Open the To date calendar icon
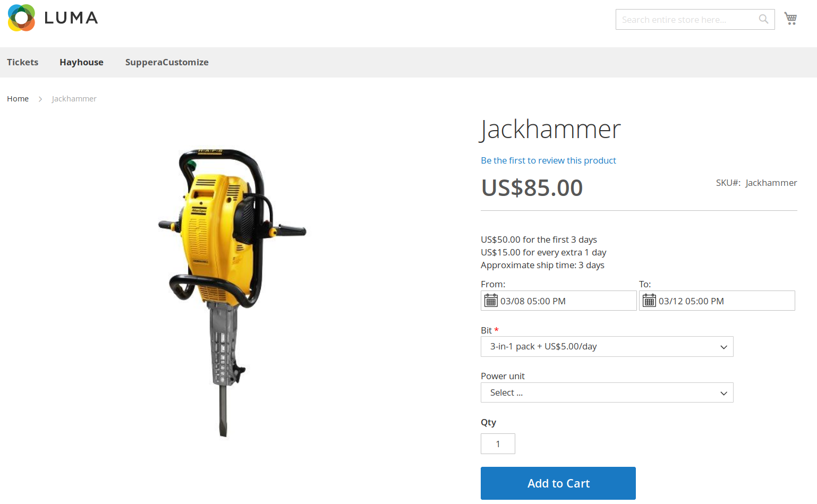The image size is (817, 504). (x=649, y=301)
